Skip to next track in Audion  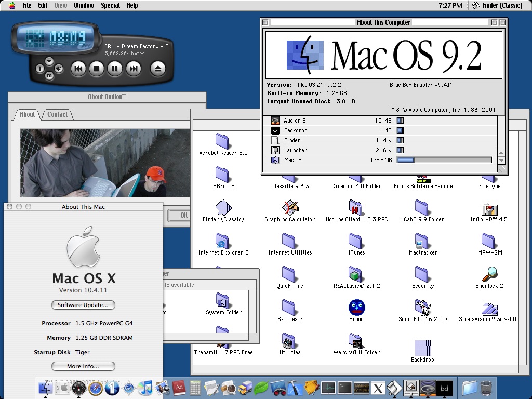click(x=133, y=69)
